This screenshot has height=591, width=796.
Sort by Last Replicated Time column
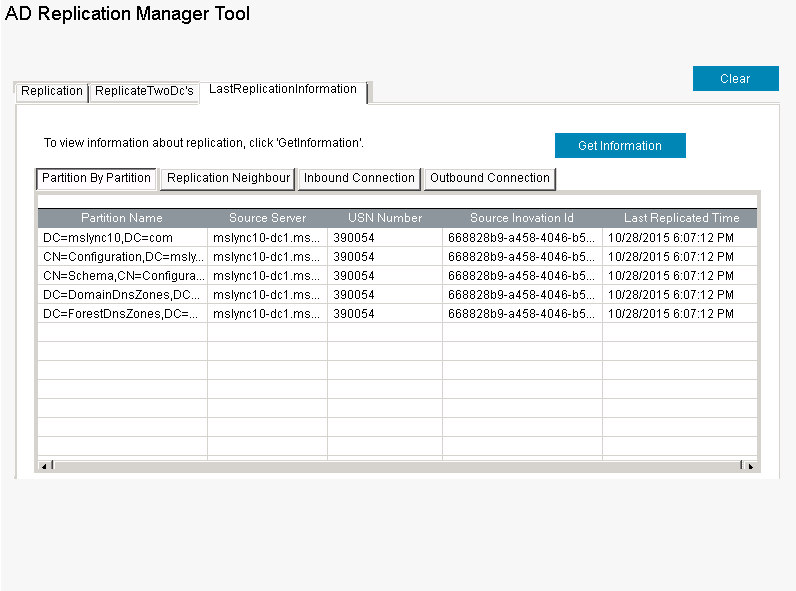point(681,218)
